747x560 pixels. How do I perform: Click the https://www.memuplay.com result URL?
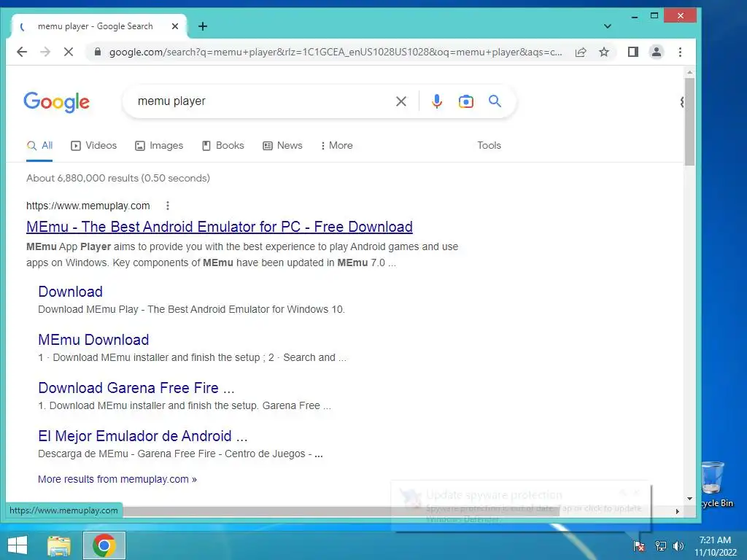pyautogui.click(x=88, y=206)
